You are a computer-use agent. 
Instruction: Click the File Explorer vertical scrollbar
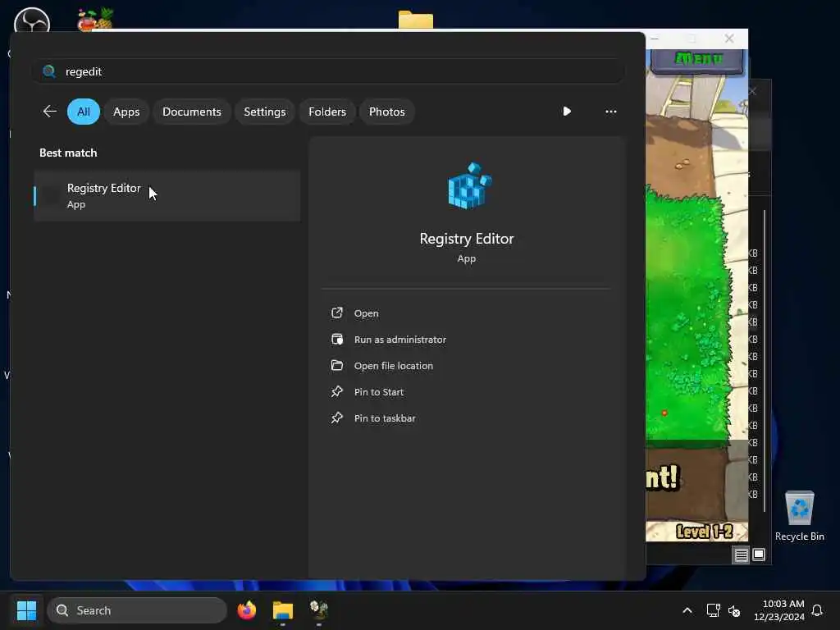[765, 360]
